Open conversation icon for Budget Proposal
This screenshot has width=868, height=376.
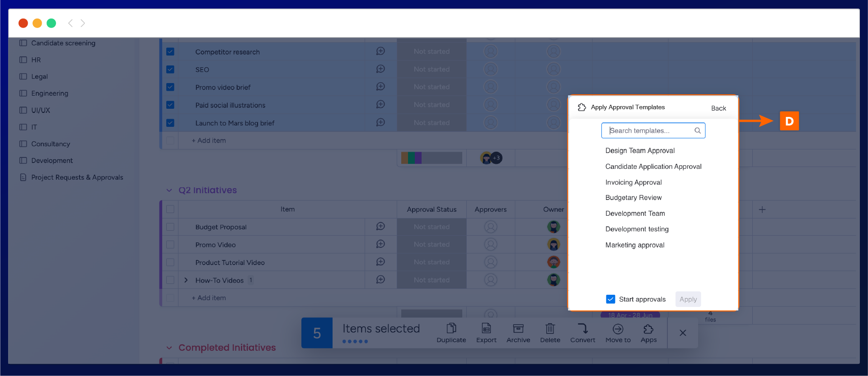380,227
